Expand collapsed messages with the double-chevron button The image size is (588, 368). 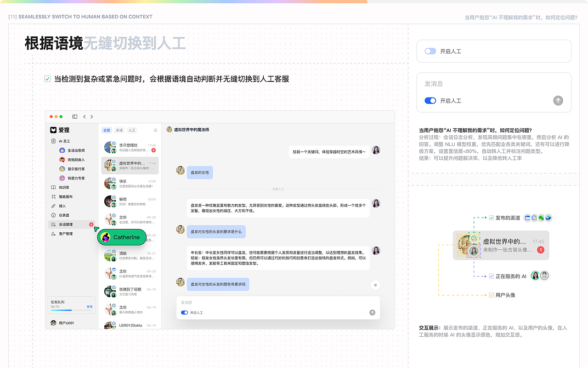coord(375,285)
